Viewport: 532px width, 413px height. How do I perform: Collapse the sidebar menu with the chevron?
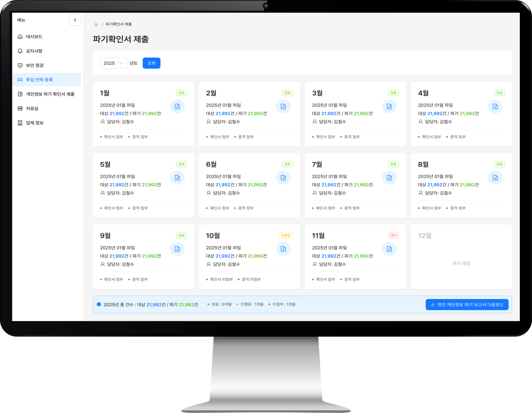[x=75, y=20]
